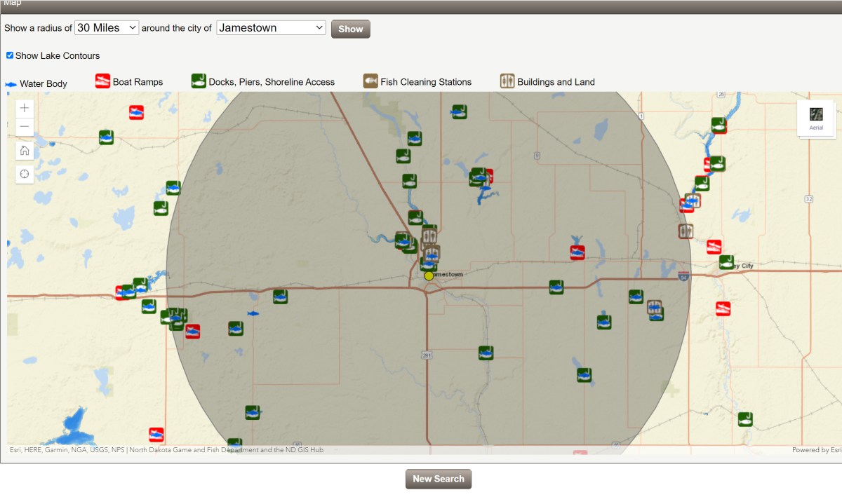This screenshot has width=842, height=504.
Task: Uncheck the Show Lake Contours checkbox
Action: [x=9, y=55]
